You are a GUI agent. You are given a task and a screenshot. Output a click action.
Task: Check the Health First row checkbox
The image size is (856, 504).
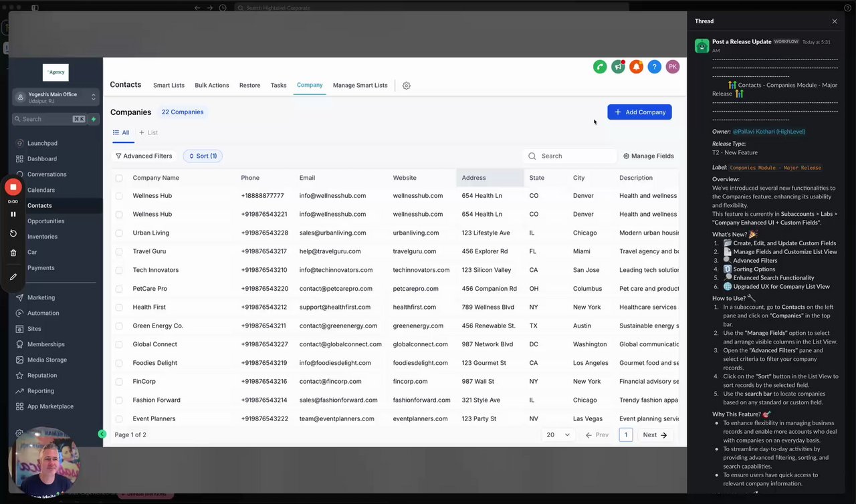coord(119,307)
